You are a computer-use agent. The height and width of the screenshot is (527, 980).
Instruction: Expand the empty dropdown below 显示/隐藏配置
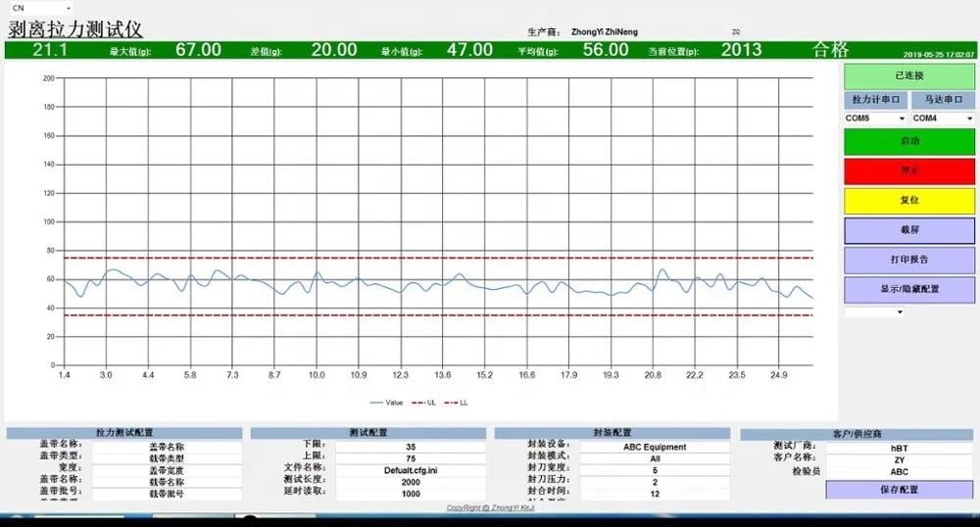click(874, 312)
